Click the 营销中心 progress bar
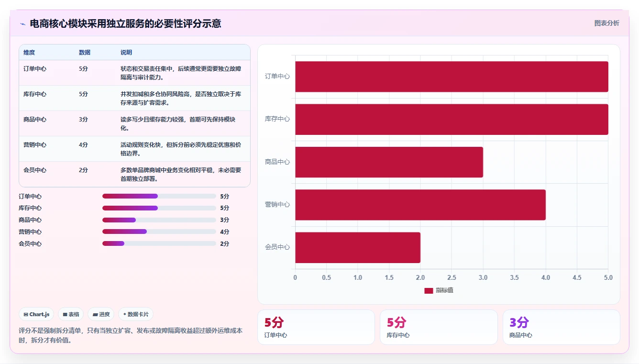 point(159,232)
